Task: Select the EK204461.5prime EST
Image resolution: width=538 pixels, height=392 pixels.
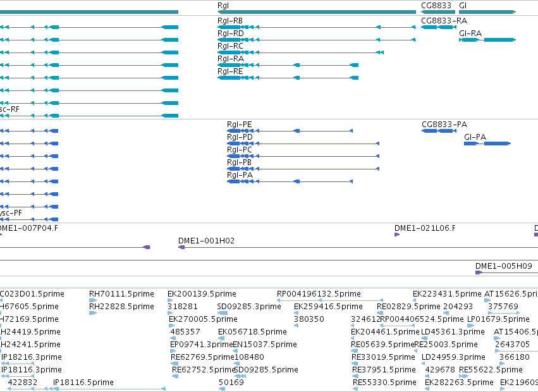Action: pyautogui.click(x=352, y=338)
